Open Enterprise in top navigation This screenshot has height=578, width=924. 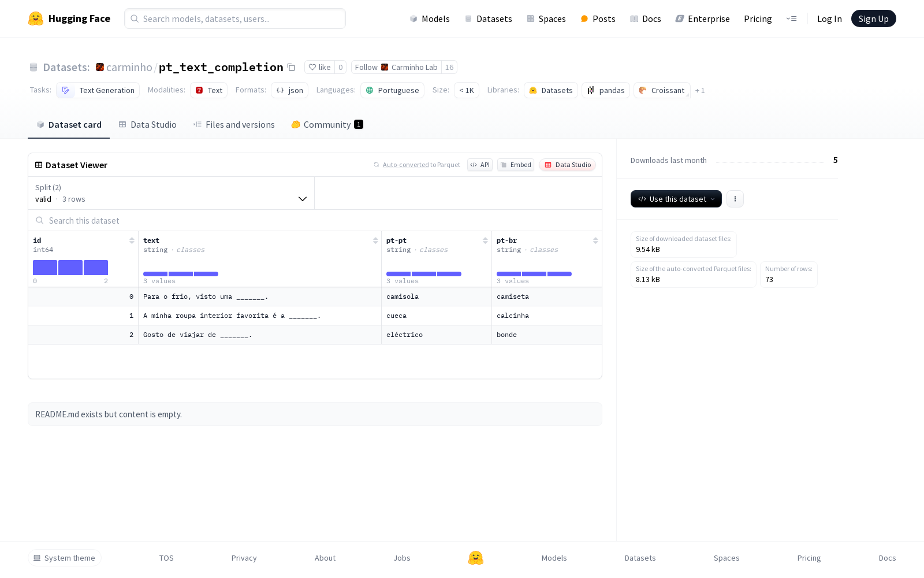[703, 18]
